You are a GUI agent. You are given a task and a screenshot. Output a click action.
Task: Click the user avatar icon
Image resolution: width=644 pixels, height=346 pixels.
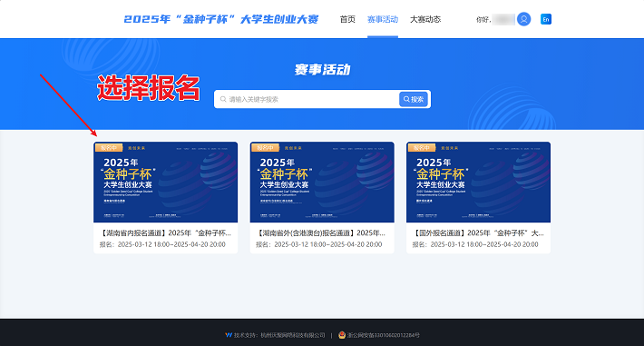(523, 19)
